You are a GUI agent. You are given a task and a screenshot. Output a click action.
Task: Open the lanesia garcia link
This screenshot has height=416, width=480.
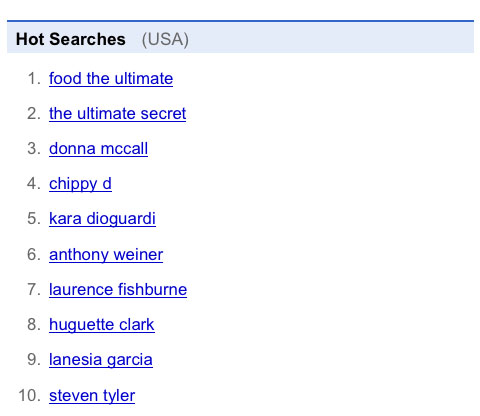(101, 360)
